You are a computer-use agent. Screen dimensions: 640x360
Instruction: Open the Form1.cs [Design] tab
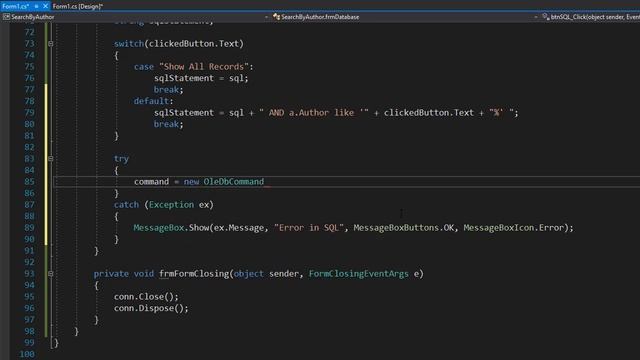[x=78, y=6]
